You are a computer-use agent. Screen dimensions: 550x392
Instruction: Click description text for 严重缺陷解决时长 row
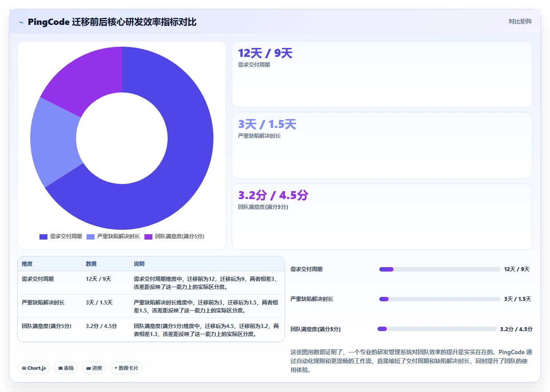coord(206,307)
